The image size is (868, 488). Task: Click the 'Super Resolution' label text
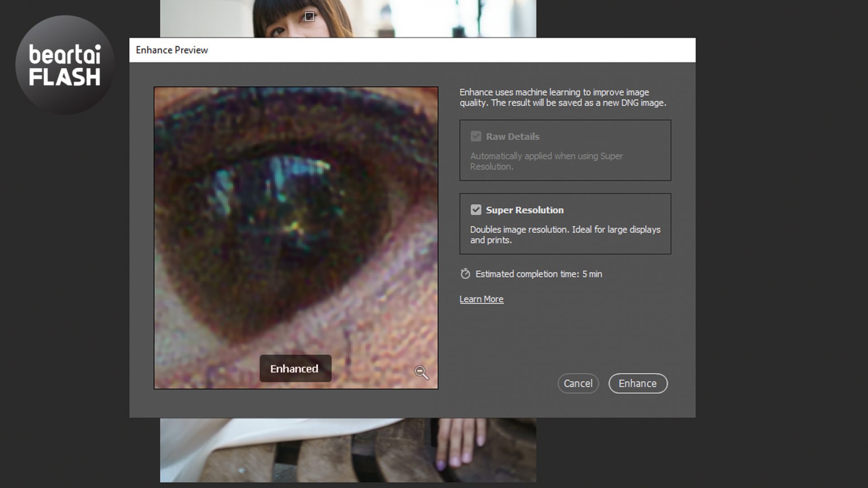(524, 210)
